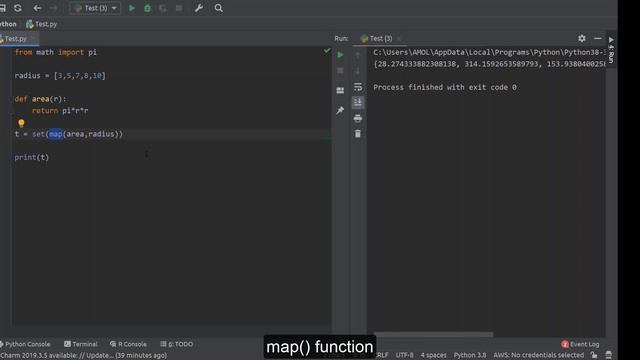640x360 pixels.
Task: Print the console output
Action: (358, 118)
